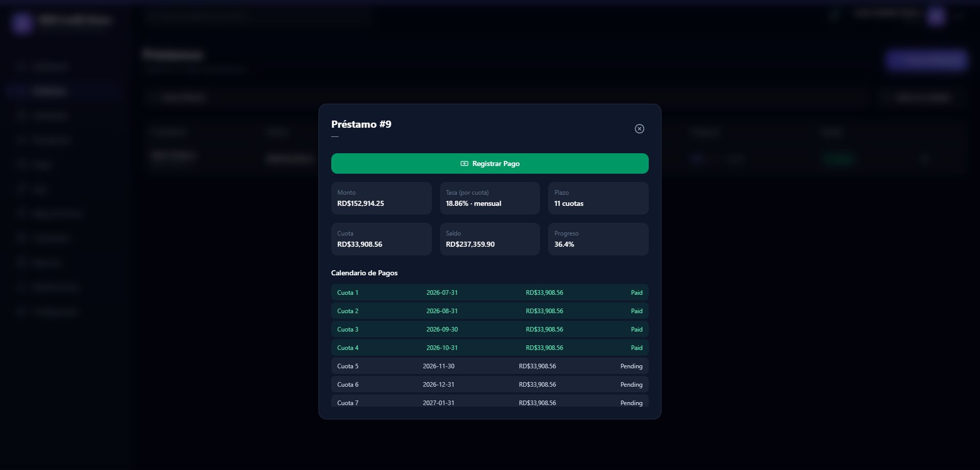Click the amount in Cuota 1 row
This screenshot has width=980, height=470.
click(x=545, y=293)
